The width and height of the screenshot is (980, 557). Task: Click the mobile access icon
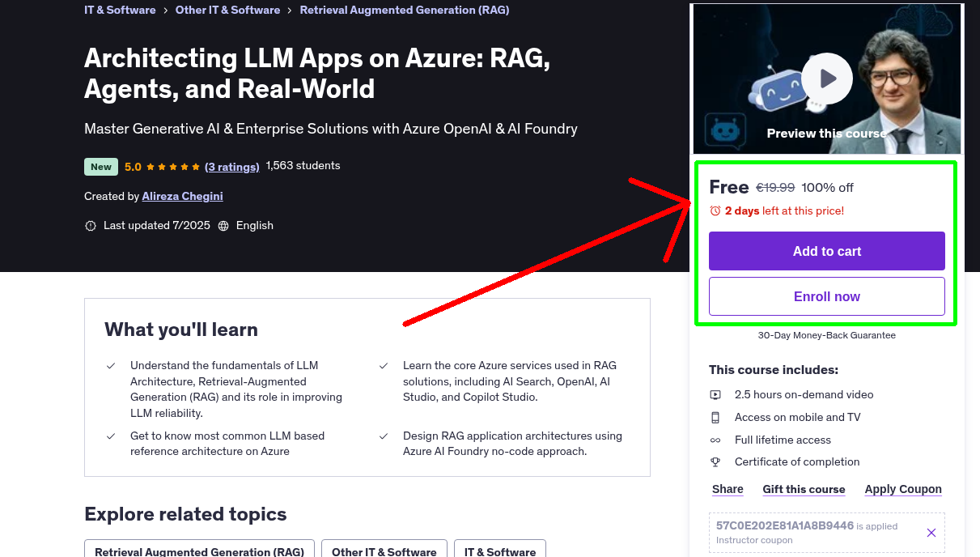(x=715, y=418)
